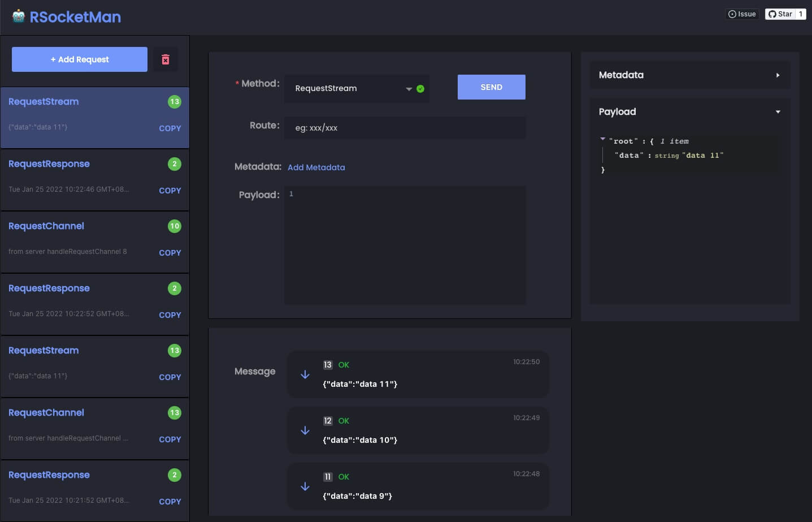
Task: Collapse the JSON root node triangle
Action: [x=602, y=139]
